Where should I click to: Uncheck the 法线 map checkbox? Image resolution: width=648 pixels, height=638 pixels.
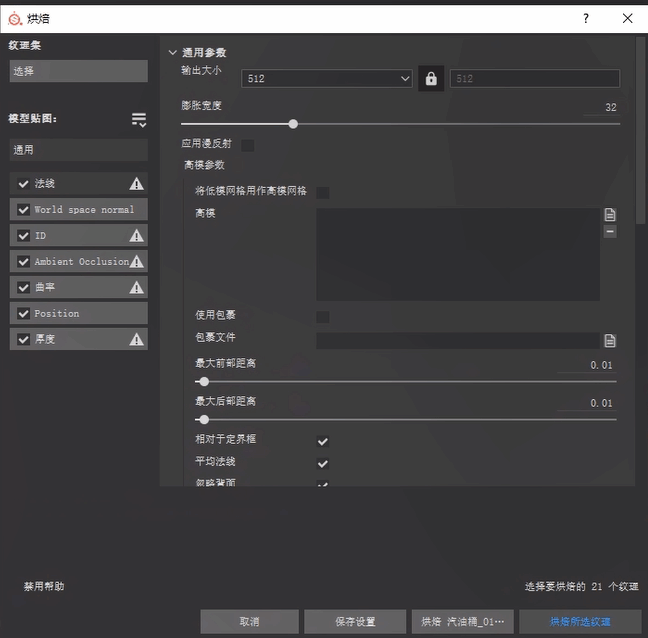[24, 183]
